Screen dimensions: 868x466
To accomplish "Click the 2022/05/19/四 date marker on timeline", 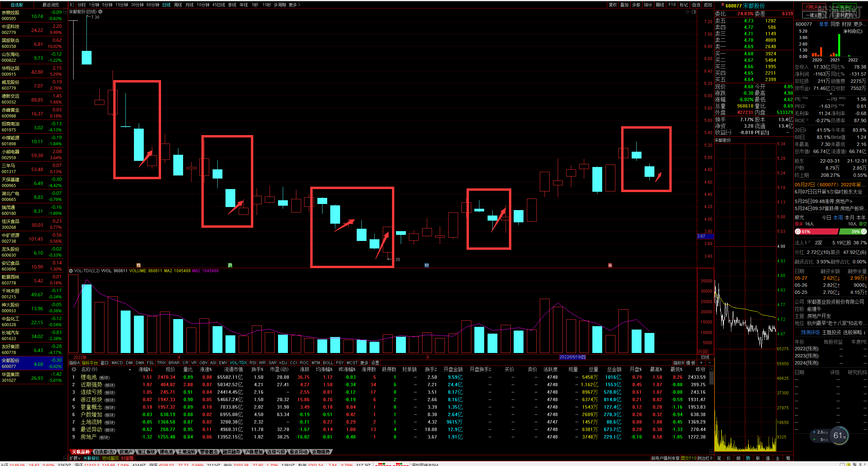I will click(572, 357).
